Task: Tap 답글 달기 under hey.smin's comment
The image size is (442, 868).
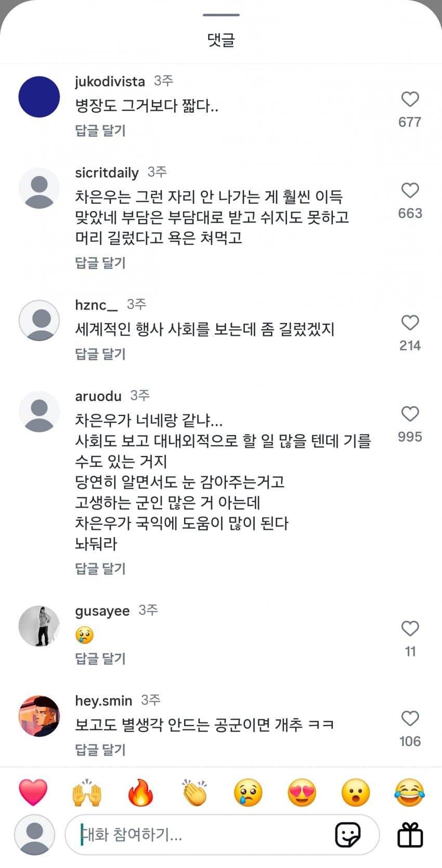Action: [x=100, y=749]
